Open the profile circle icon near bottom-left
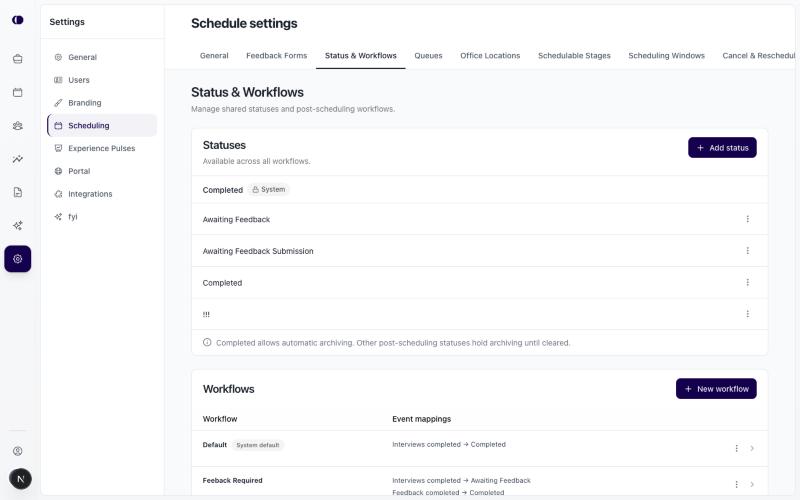Screen dimensions: 800x500 pos(17,451)
